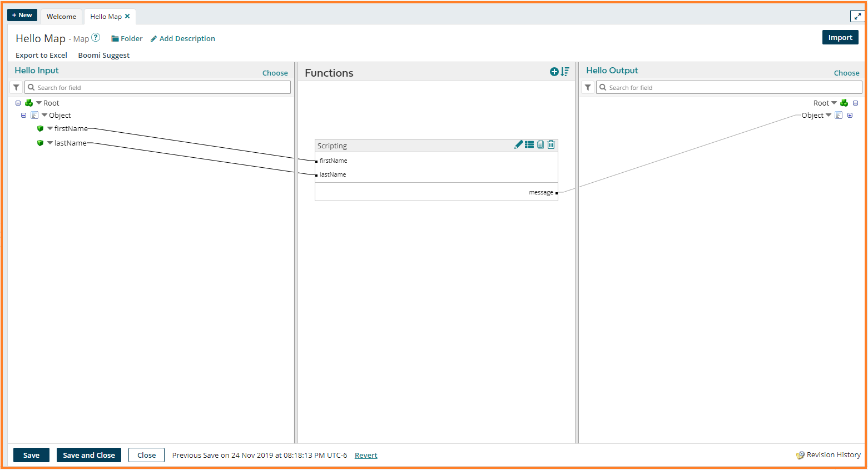Click the edit pencil icon on Scripting function
The width and height of the screenshot is (868, 470).
[x=518, y=145]
